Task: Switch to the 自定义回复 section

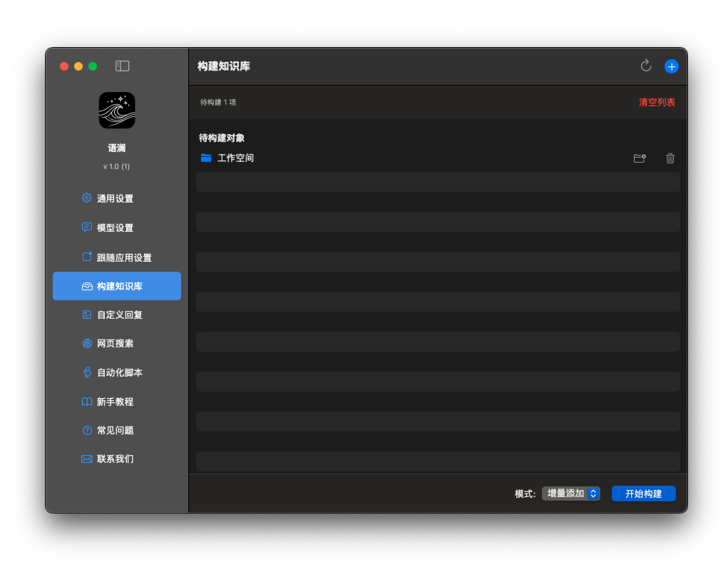Action: pyautogui.click(x=116, y=315)
